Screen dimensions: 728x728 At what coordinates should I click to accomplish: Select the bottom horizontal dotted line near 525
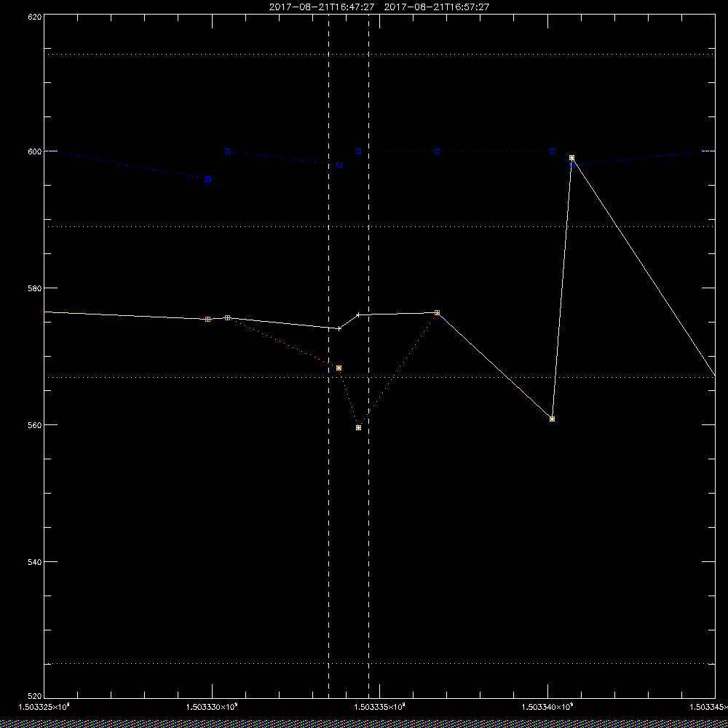pyautogui.click(x=379, y=664)
